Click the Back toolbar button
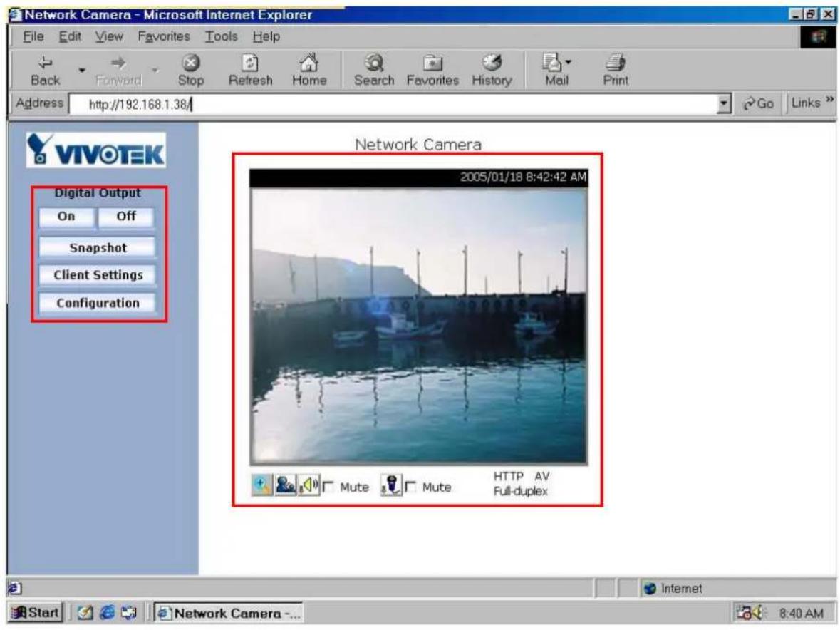 coord(45,71)
